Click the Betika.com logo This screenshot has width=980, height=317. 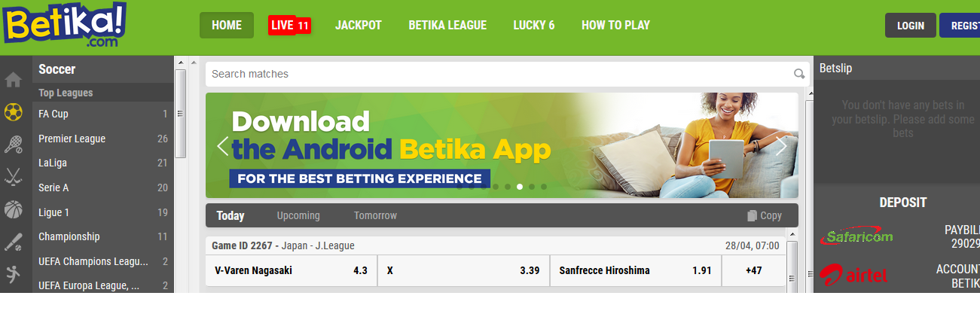pyautogui.click(x=64, y=25)
